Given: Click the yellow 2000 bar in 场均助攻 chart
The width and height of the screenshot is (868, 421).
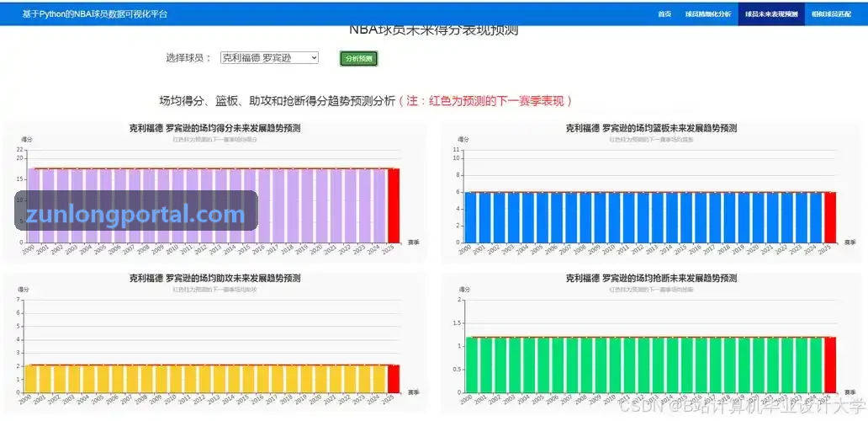Looking at the screenshot, I should (x=31, y=379).
